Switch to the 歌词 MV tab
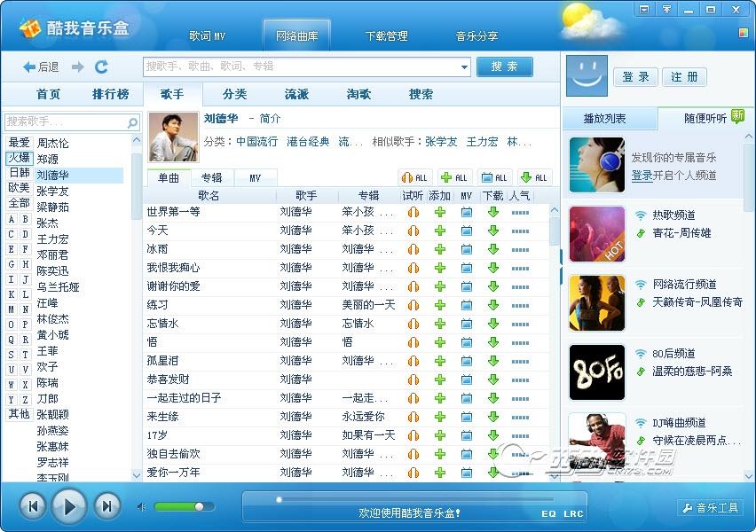The height and width of the screenshot is (532, 756). coord(208,35)
